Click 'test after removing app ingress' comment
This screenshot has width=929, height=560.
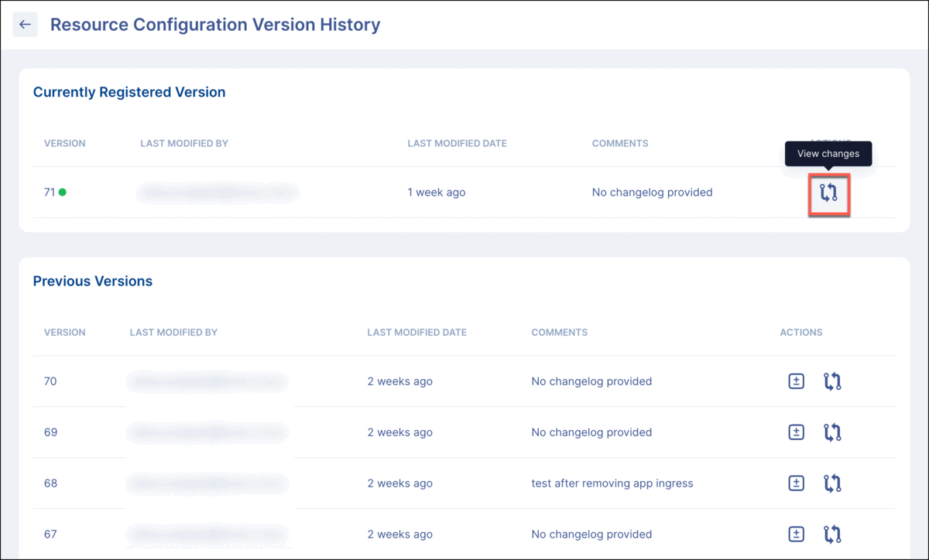coord(612,483)
